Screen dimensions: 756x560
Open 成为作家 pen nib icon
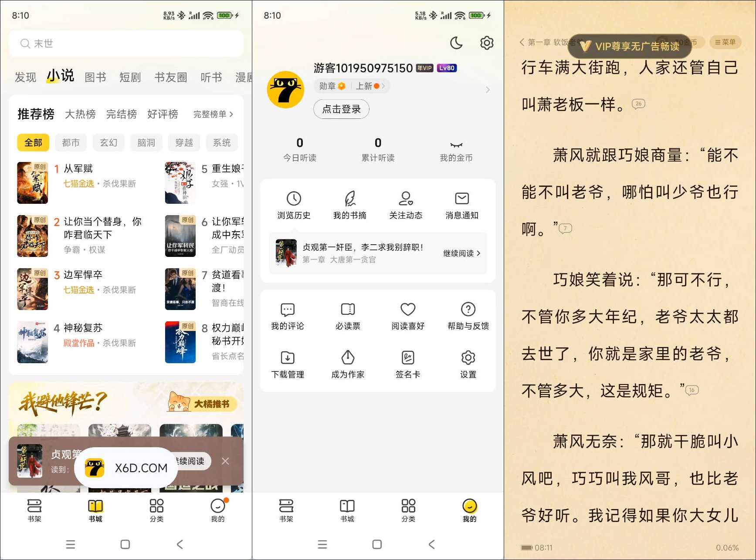(348, 358)
